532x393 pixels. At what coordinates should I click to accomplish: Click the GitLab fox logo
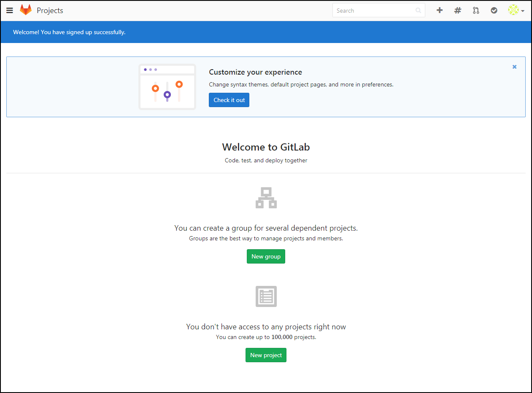tap(26, 10)
